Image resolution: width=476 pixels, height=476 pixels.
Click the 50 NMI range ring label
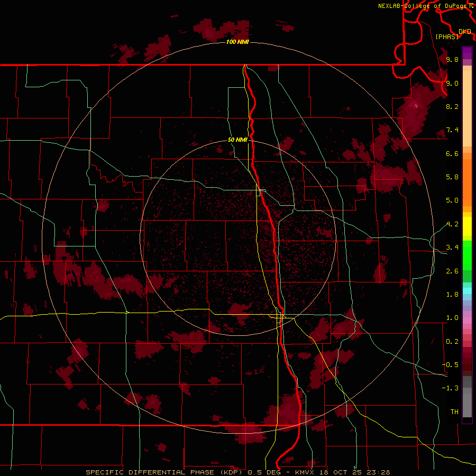(237, 140)
